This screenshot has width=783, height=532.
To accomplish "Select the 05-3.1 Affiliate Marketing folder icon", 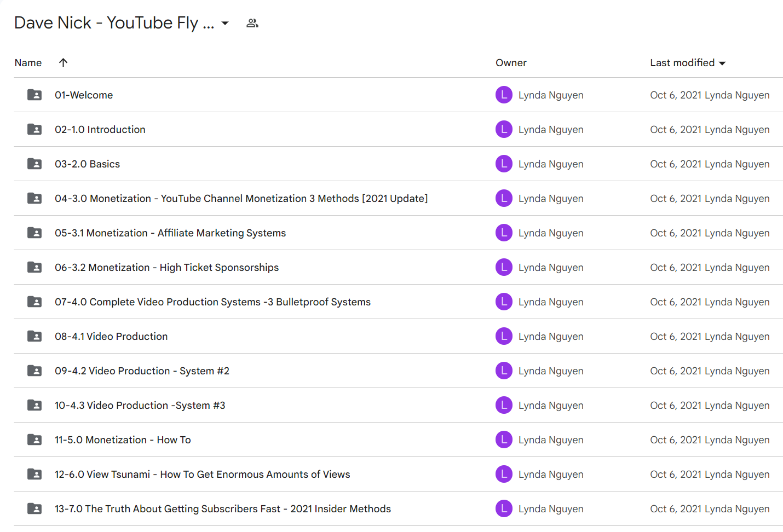I will pyautogui.click(x=34, y=233).
